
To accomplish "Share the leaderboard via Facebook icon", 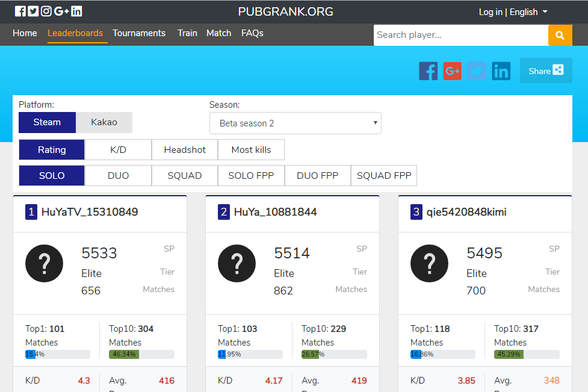I will point(429,70).
